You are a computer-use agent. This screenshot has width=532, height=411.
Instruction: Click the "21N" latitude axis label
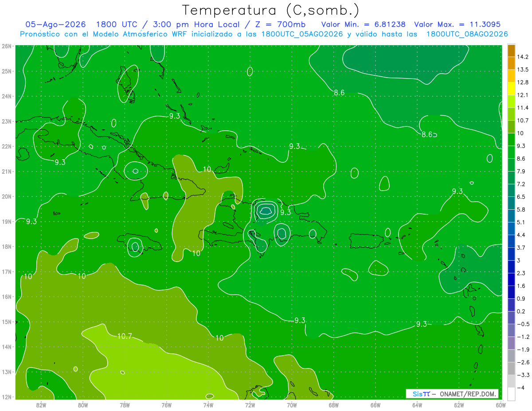(x=7, y=171)
